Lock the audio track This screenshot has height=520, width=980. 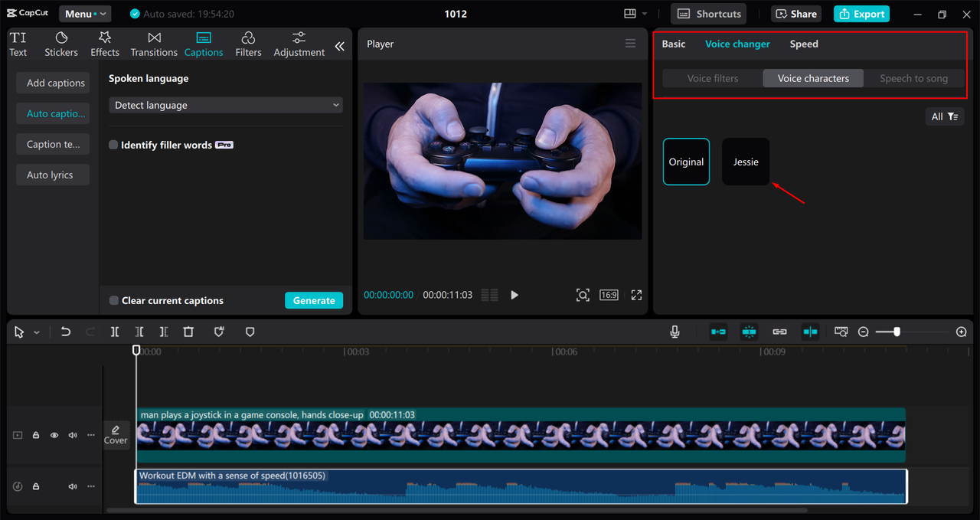36,486
